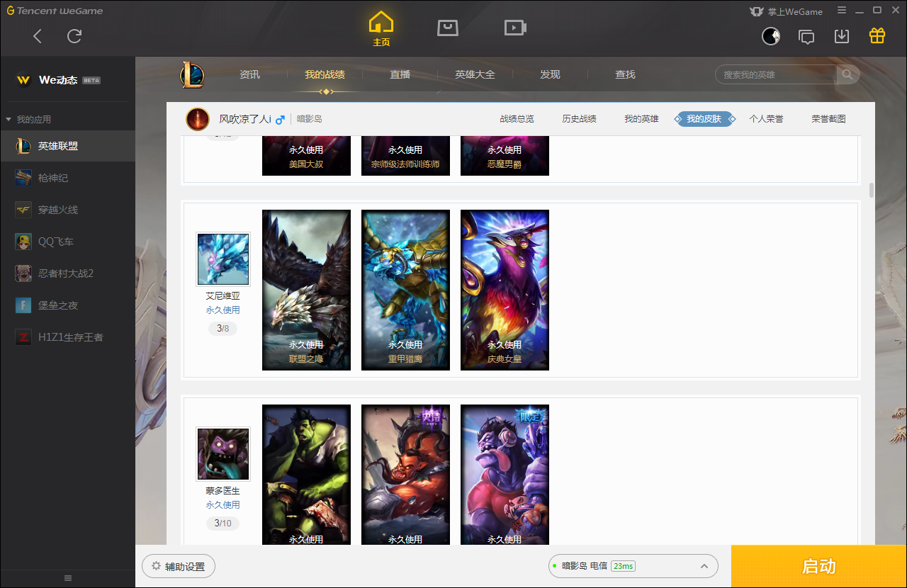Switch to the 我的战绩 tab
907x588 pixels.
(325, 74)
